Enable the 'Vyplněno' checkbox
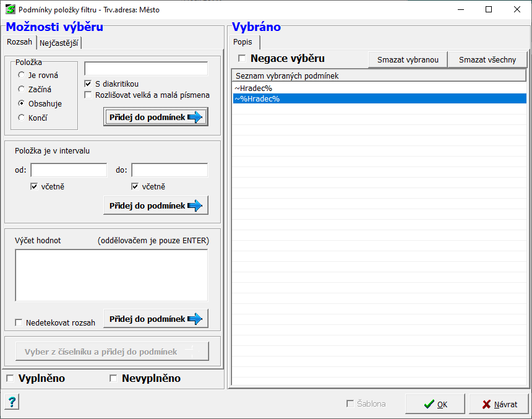The height and width of the screenshot is (419, 532). tap(10, 378)
